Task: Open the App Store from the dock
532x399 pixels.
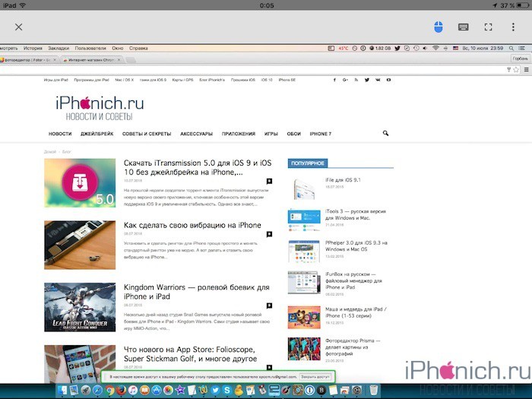Action: [x=157, y=391]
